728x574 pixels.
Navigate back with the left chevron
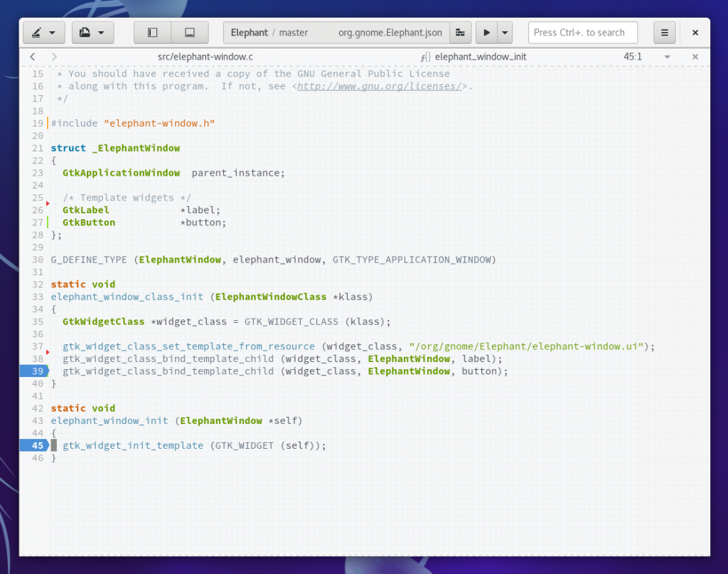[33, 57]
